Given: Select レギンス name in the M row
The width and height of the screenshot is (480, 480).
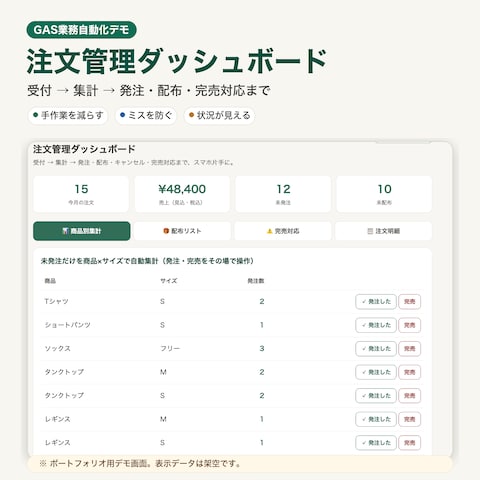Looking at the screenshot, I should (x=58, y=419).
